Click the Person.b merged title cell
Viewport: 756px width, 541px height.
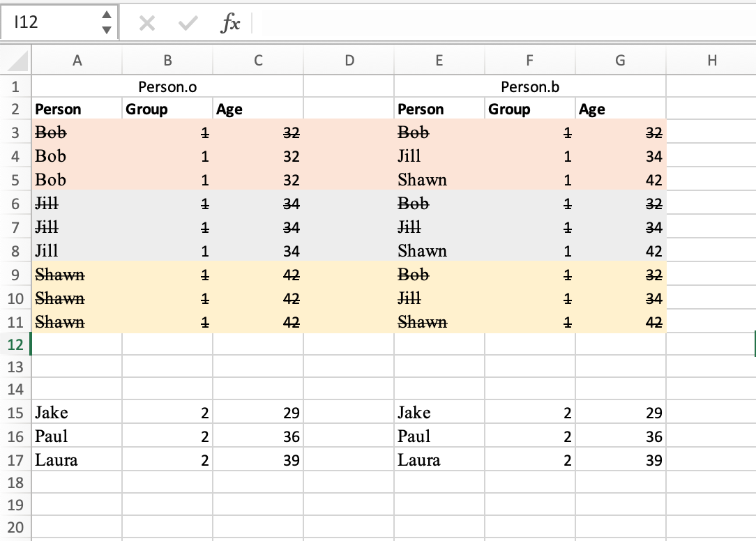[x=530, y=86]
